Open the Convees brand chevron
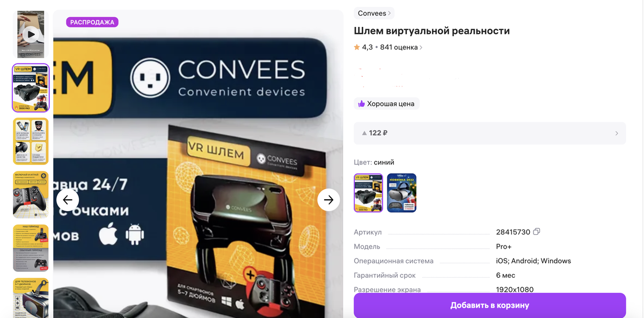Viewport: 644px width, 318px height. tap(390, 13)
